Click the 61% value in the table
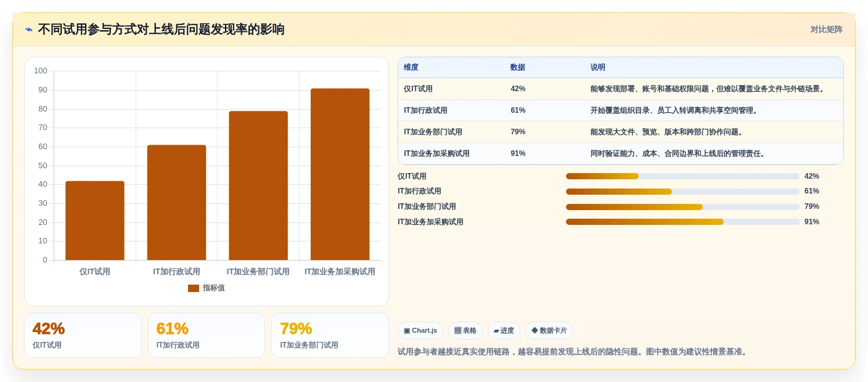The height and width of the screenshot is (382, 868). [518, 111]
